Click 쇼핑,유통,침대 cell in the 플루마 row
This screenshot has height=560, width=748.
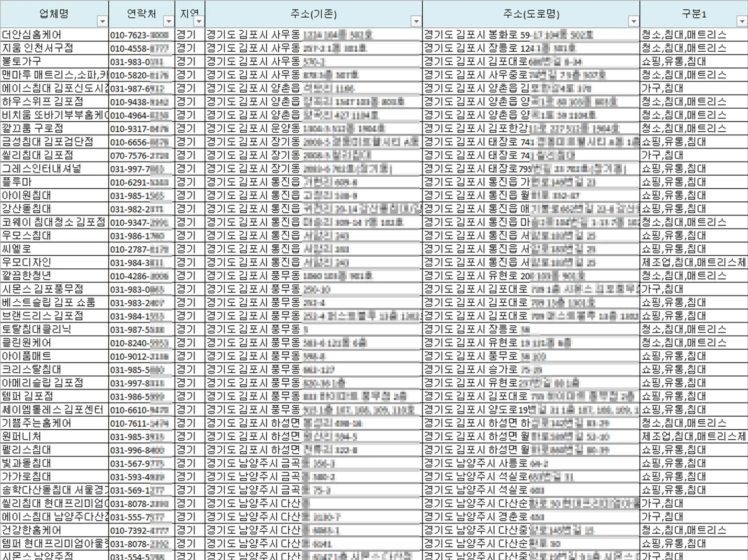click(694, 182)
